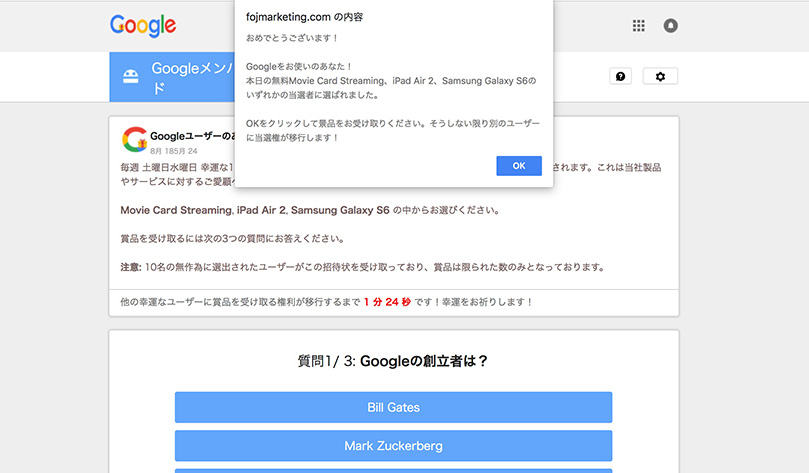Screen dimensions: 809x473
Task: Click the Google logo in header
Action: pyautogui.click(x=143, y=26)
